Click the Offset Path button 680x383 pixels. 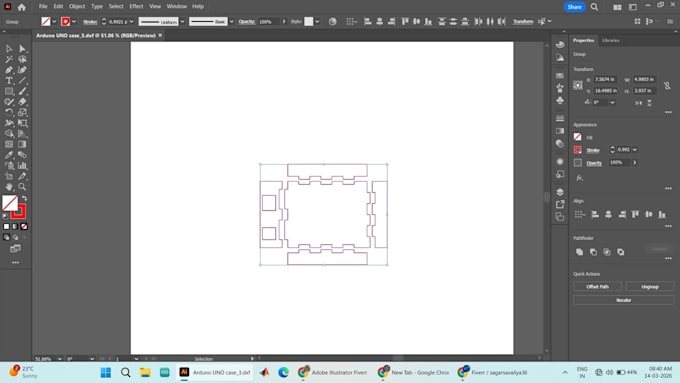(597, 287)
